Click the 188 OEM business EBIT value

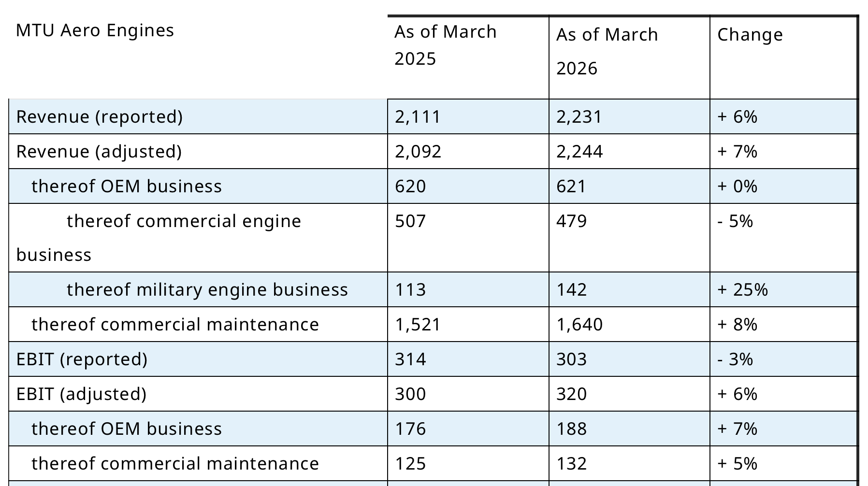coord(571,429)
